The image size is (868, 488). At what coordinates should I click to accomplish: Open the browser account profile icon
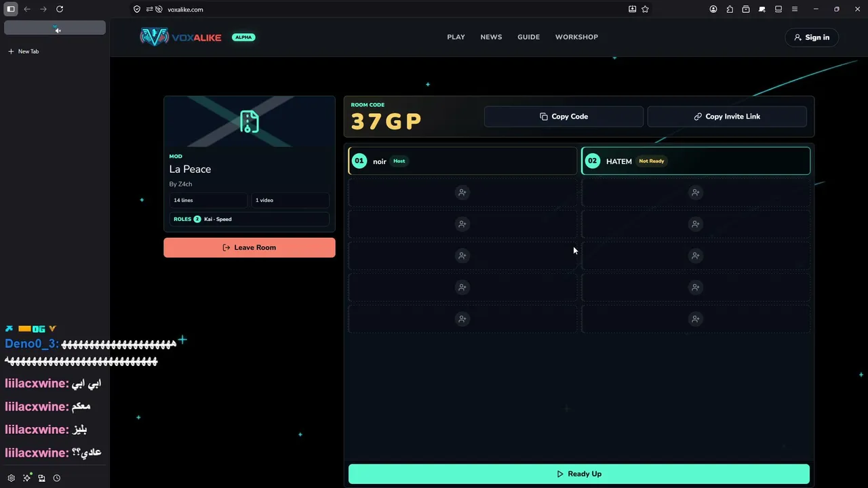713,9
